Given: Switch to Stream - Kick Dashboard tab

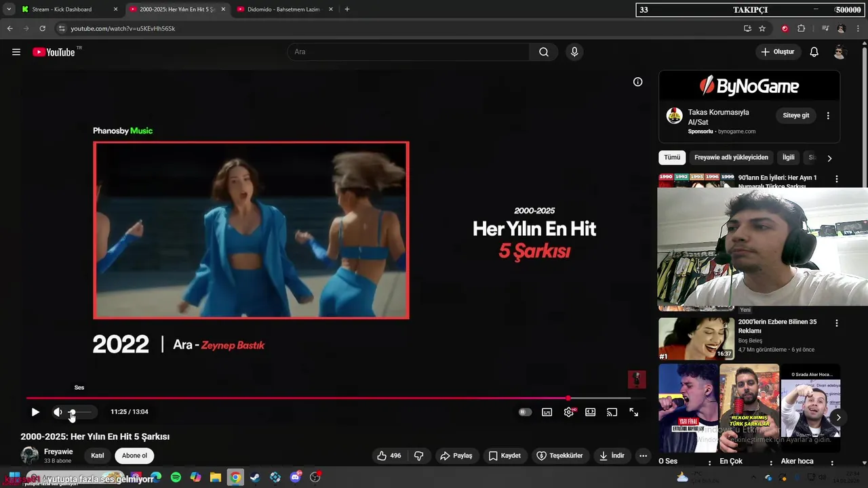Looking at the screenshot, I should click(x=69, y=9).
